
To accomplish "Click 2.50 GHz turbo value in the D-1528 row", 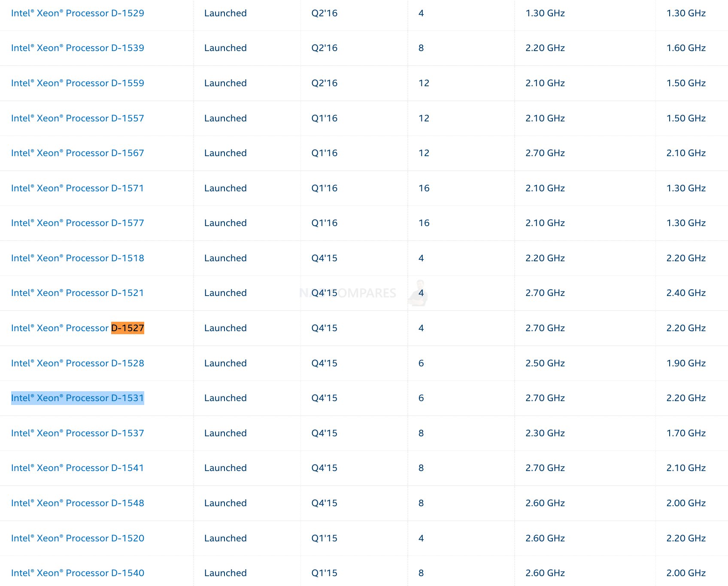I will (x=545, y=363).
